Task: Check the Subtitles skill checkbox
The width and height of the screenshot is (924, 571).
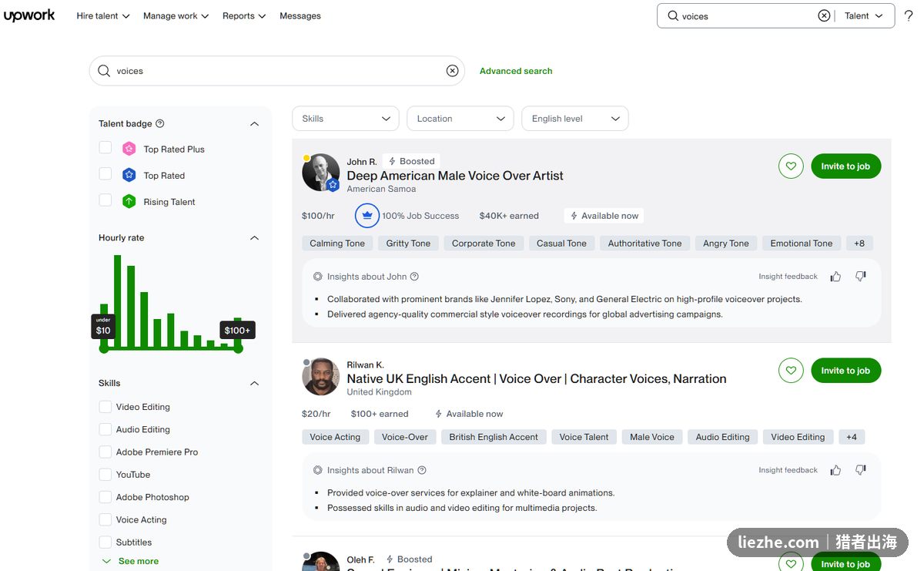Action: [x=105, y=542]
